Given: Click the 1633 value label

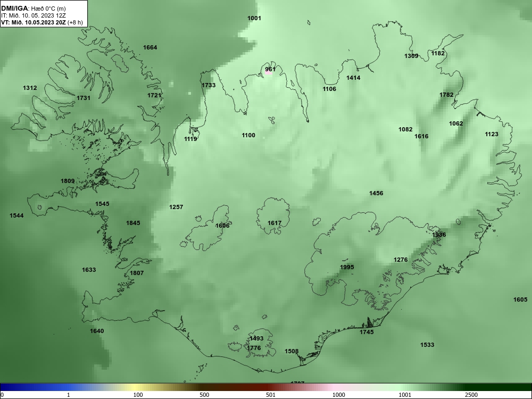Looking at the screenshot, I should pos(89,270).
